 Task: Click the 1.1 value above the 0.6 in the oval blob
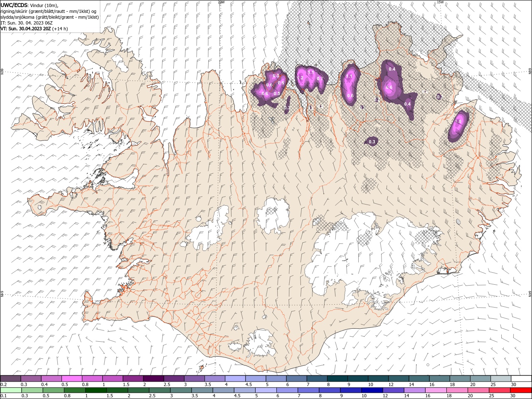point(349,76)
